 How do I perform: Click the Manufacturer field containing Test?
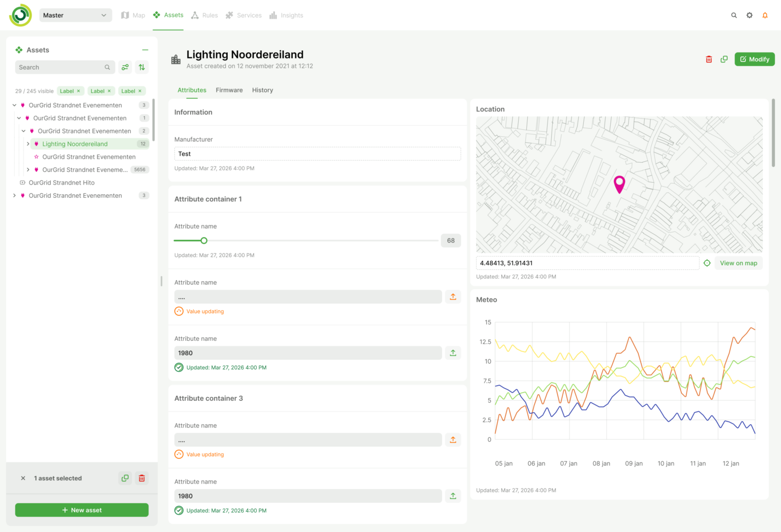tap(317, 154)
